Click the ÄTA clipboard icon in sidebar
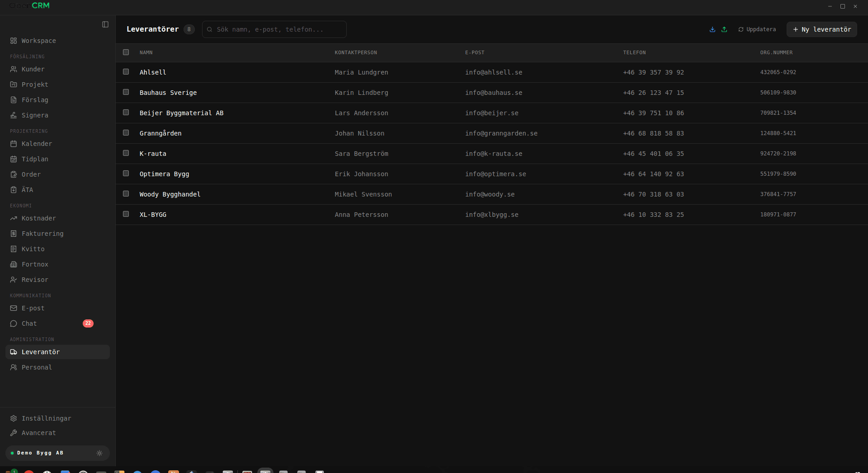The height and width of the screenshot is (473, 868). 14,190
